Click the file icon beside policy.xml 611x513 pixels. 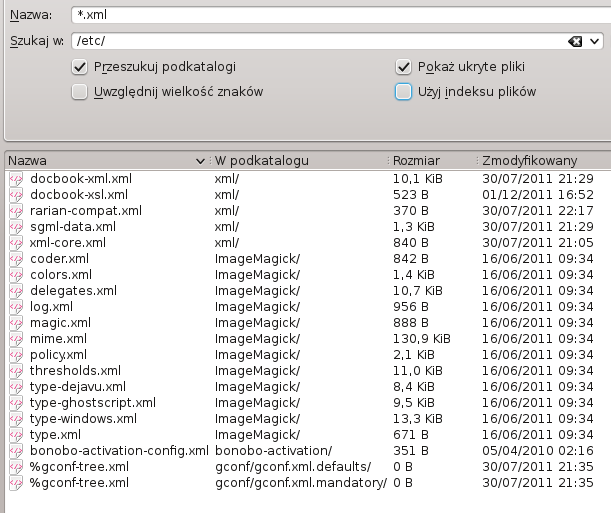point(15,355)
